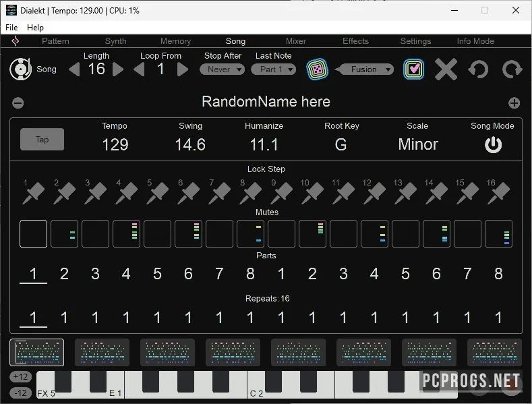
Task: Click Lock Step pin 14
Action: (x=437, y=193)
